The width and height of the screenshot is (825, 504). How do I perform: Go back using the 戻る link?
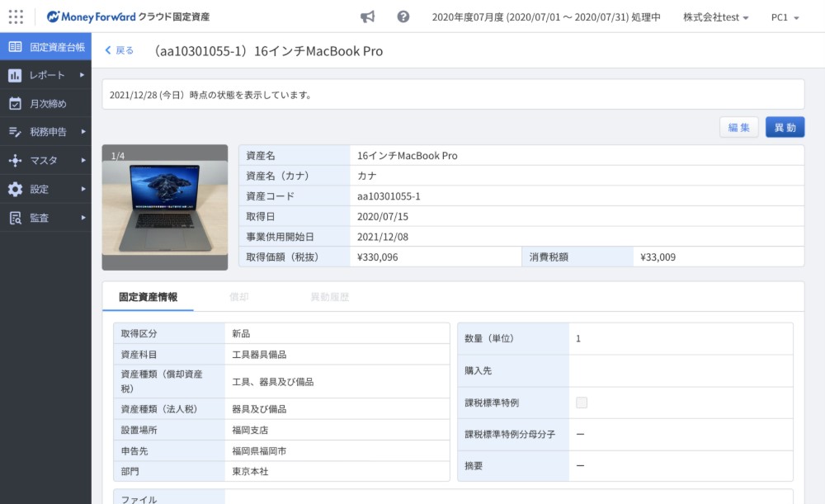[120, 50]
